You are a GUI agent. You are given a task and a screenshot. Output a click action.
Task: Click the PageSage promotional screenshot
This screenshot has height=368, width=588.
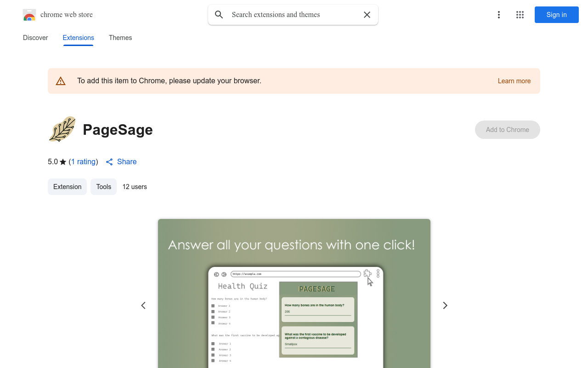[x=294, y=293]
